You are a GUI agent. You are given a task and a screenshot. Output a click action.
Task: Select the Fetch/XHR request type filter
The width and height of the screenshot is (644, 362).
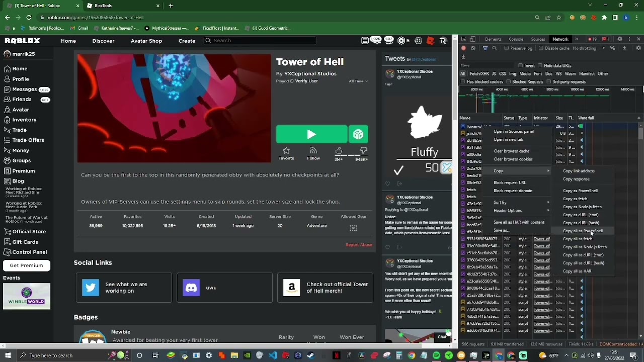point(479,74)
